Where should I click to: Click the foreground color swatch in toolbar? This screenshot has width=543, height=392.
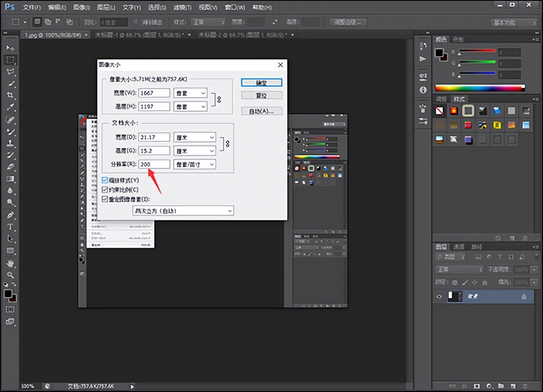[x=8, y=294]
